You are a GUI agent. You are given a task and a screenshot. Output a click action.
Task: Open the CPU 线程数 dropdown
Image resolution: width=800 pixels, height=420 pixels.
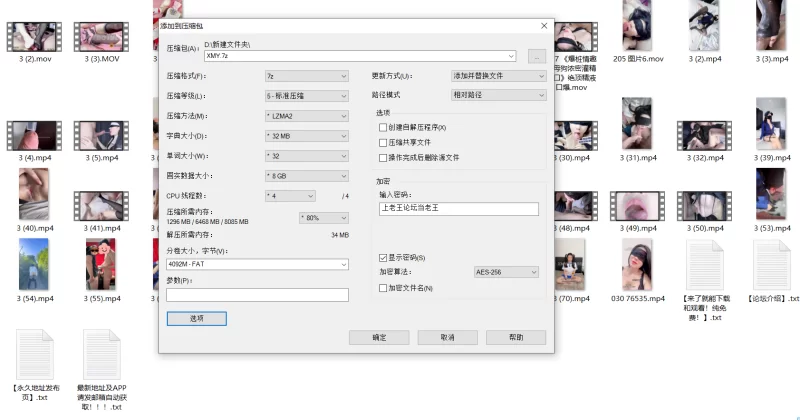click(290, 195)
